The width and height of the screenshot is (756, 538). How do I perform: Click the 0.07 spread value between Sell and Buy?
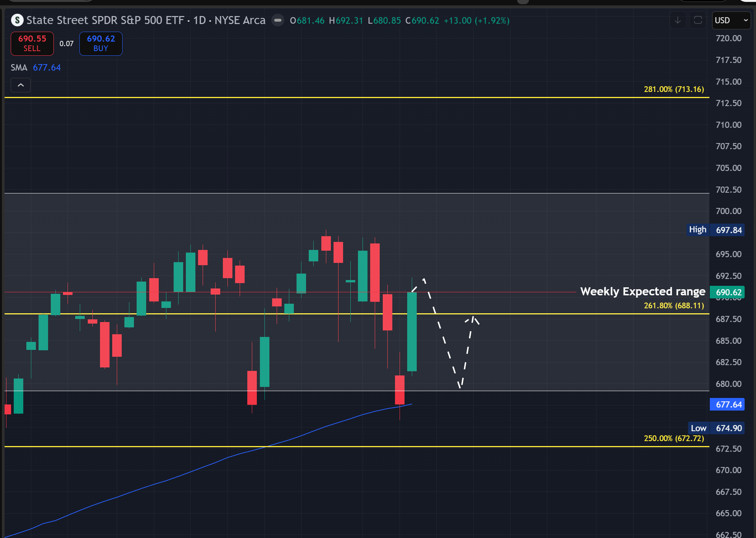pos(66,43)
